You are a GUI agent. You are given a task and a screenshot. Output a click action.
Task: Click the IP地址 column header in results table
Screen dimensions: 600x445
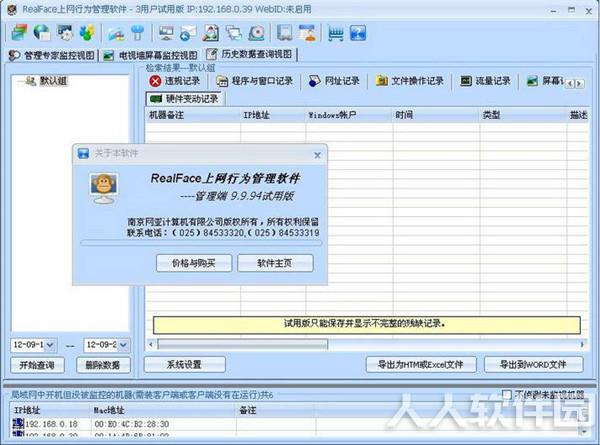[273, 115]
